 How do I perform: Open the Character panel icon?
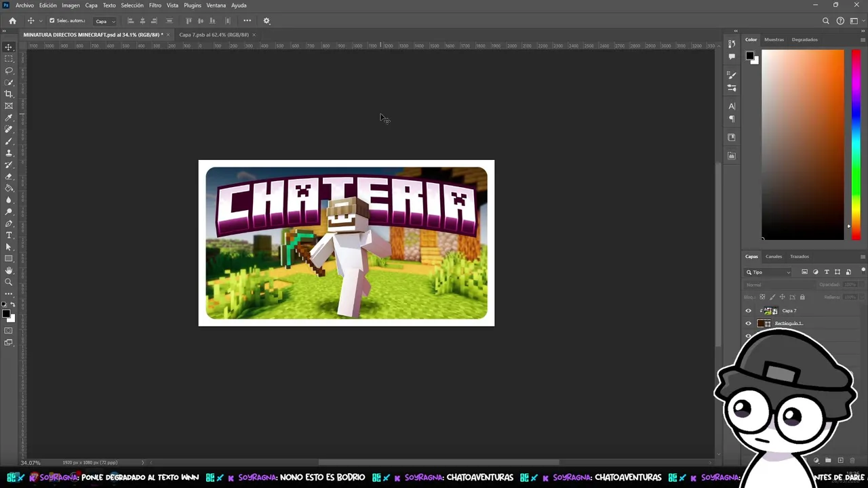click(732, 106)
